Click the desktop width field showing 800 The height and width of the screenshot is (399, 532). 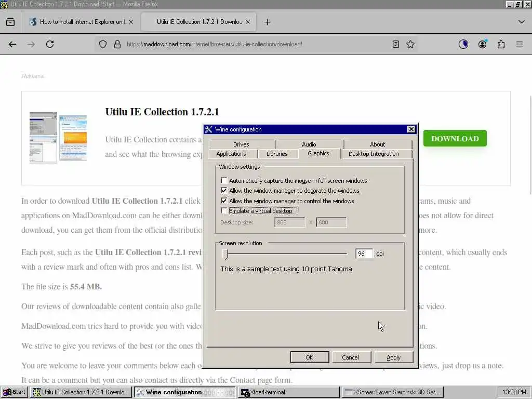(289, 222)
